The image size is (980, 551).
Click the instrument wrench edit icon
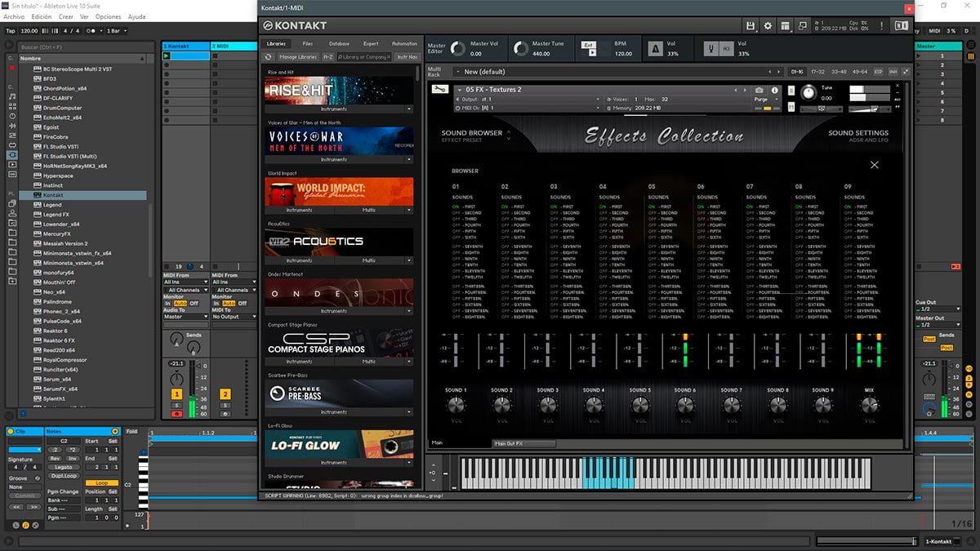point(439,89)
